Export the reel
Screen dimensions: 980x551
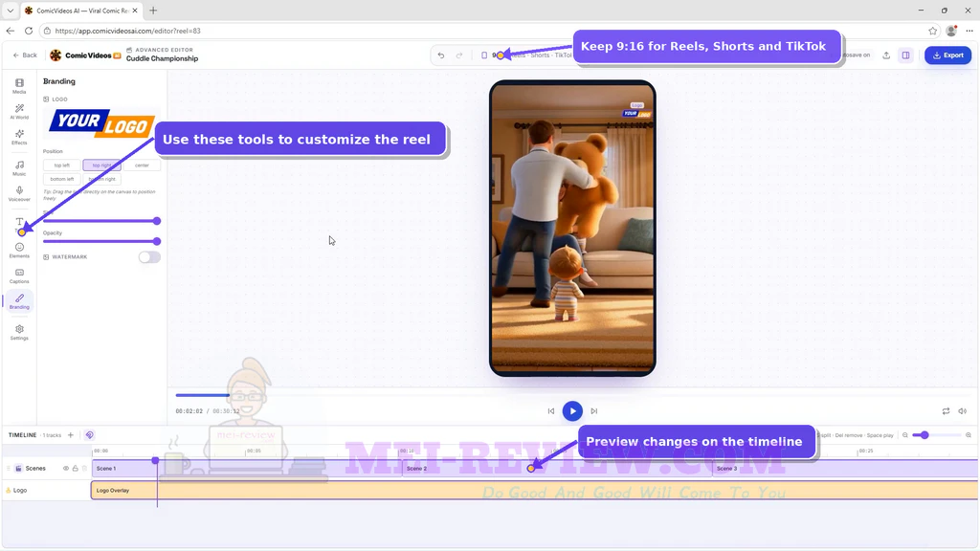pos(947,55)
